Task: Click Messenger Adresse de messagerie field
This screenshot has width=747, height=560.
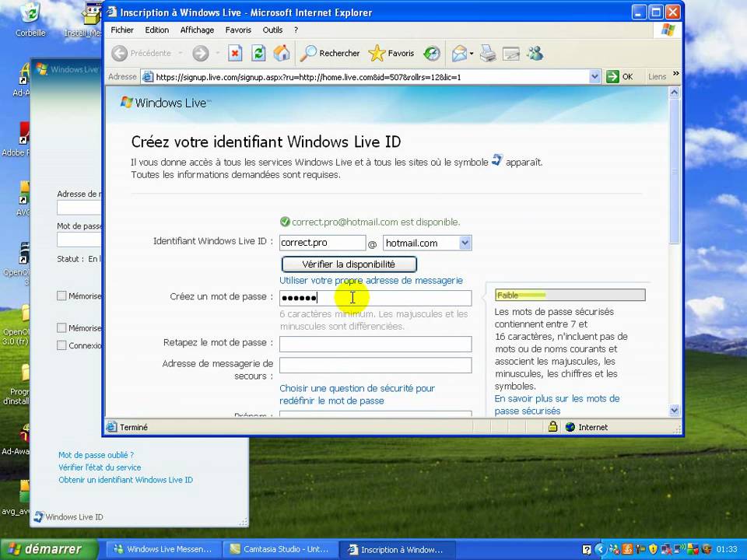Action: pos(79,208)
